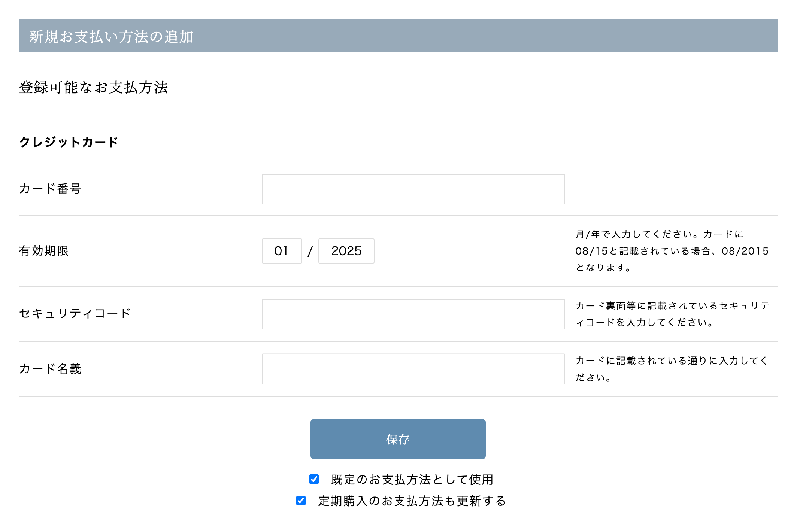This screenshot has height=532, width=797.
Task: Click the カード番号 input field
Action: pyautogui.click(x=413, y=189)
